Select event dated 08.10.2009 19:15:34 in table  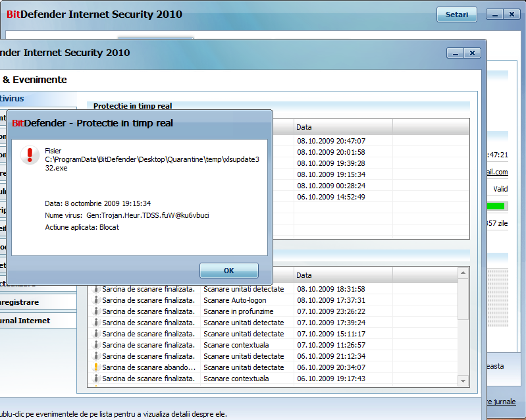coord(331,174)
